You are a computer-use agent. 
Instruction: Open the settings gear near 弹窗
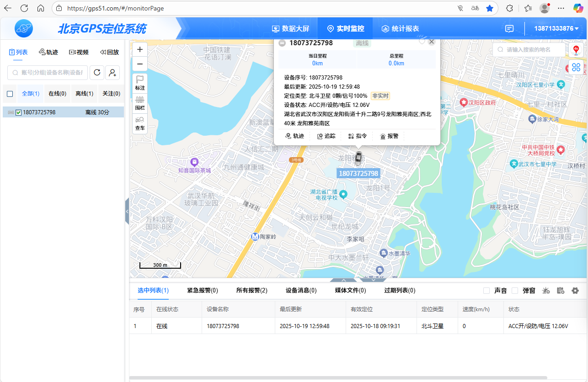point(575,291)
